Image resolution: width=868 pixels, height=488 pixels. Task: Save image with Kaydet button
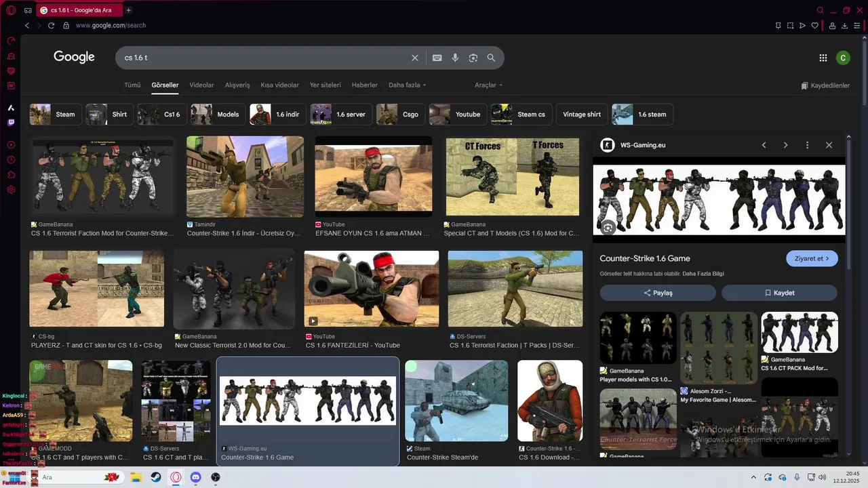pyautogui.click(x=779, y=293)
